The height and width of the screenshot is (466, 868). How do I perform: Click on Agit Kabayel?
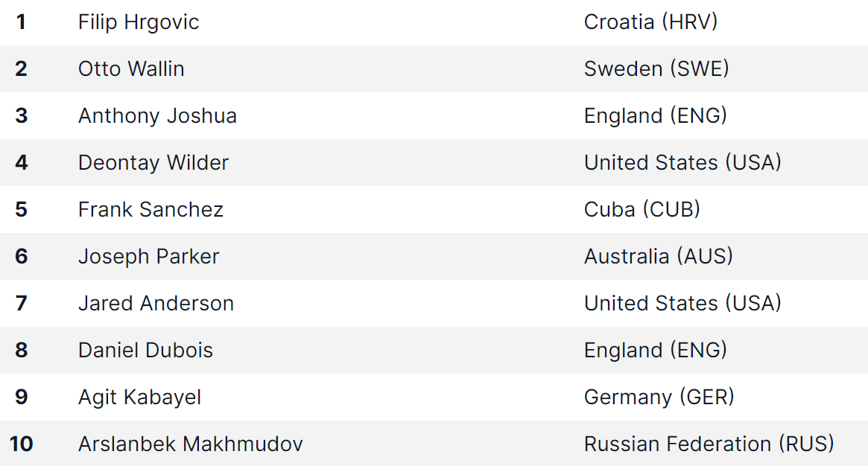tap(139, 397)
